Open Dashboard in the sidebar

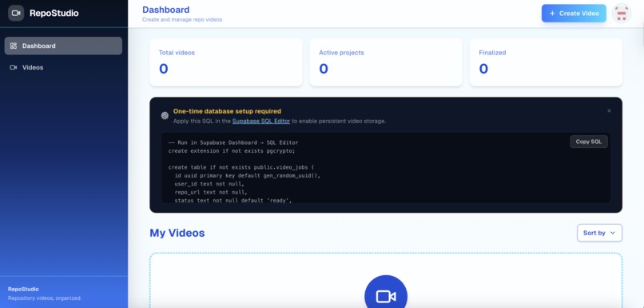[63, 46]
